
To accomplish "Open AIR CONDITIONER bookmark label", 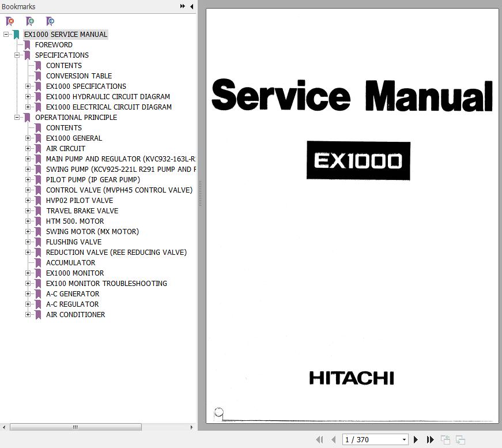I will 76,314.
